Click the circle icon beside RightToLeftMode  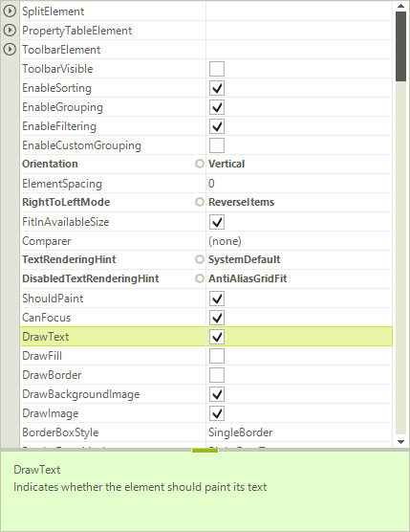point(200,202)
